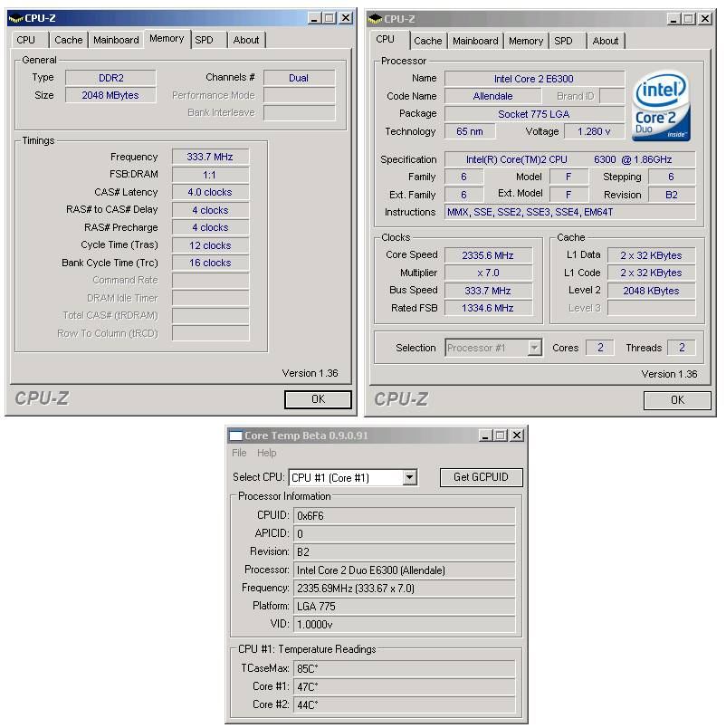
Task: Click the Intel Core 2 Duo logo
Action: tap(661, 106)
